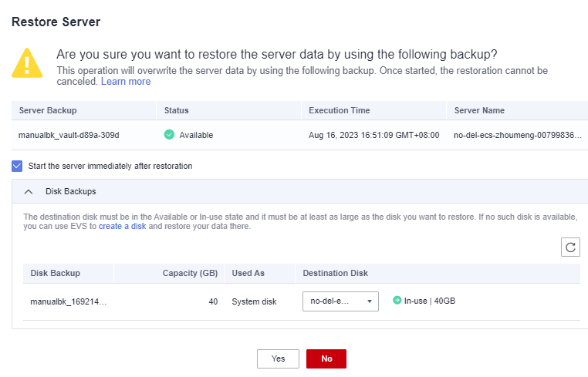Uncheck Start the server immediately after restoration
Viewport: 588px width, 377px height.
pyautogui.click(x=18, y=166)
